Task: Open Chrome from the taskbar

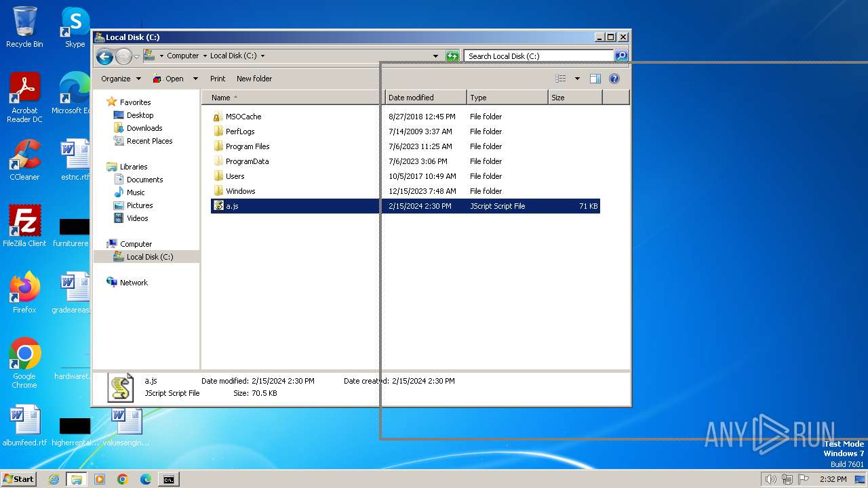Action: pyautogui.click(x=123, y=479)
